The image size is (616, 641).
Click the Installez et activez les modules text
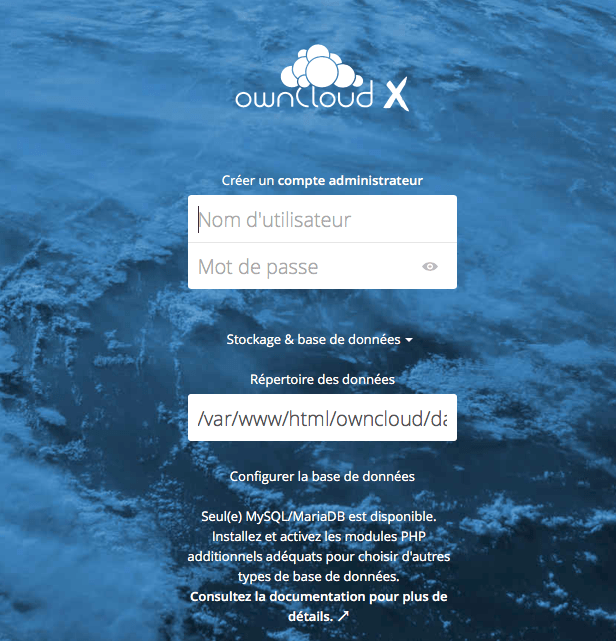tap(322, 538)
